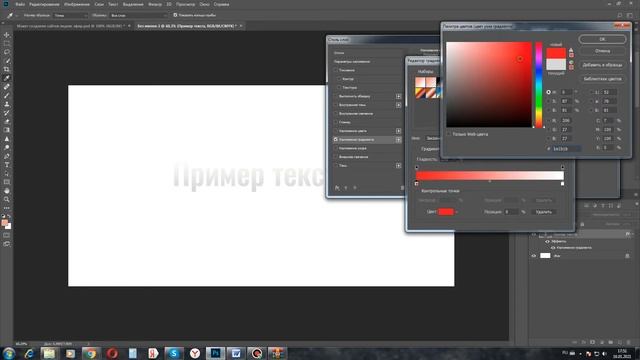Toggle the Gradient Overlay effect checkbox
Viewport: 640px width, 360px height.
(336, 140)
